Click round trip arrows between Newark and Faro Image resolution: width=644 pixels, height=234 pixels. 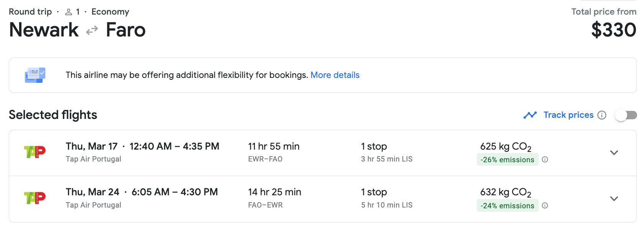pyautogui.click(x=92, y=30)
